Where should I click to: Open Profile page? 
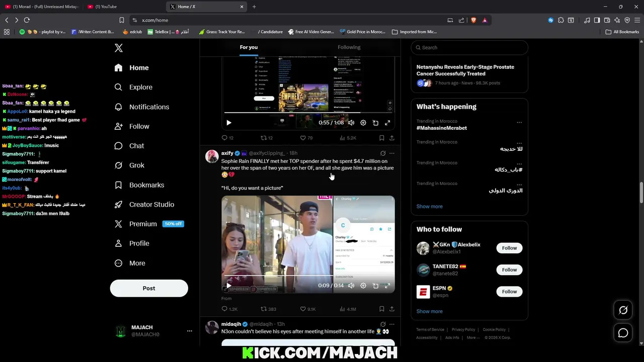click(x=132, y=243)
